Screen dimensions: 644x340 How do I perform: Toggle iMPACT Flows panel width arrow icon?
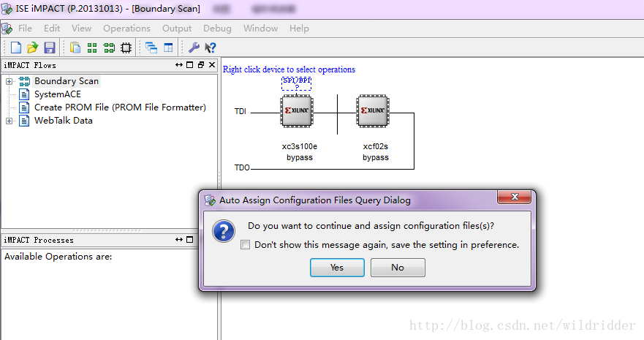click(x=178, y=65)
